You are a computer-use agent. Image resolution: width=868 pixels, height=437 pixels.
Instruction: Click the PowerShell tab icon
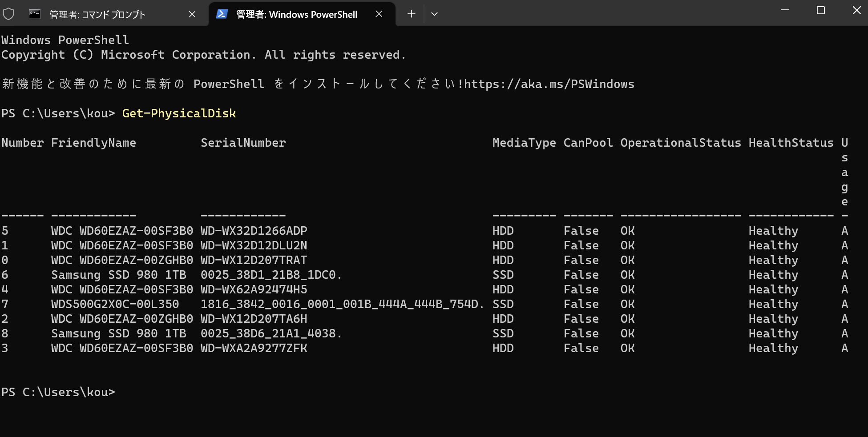pyautogui.click(x=222, y=14)
